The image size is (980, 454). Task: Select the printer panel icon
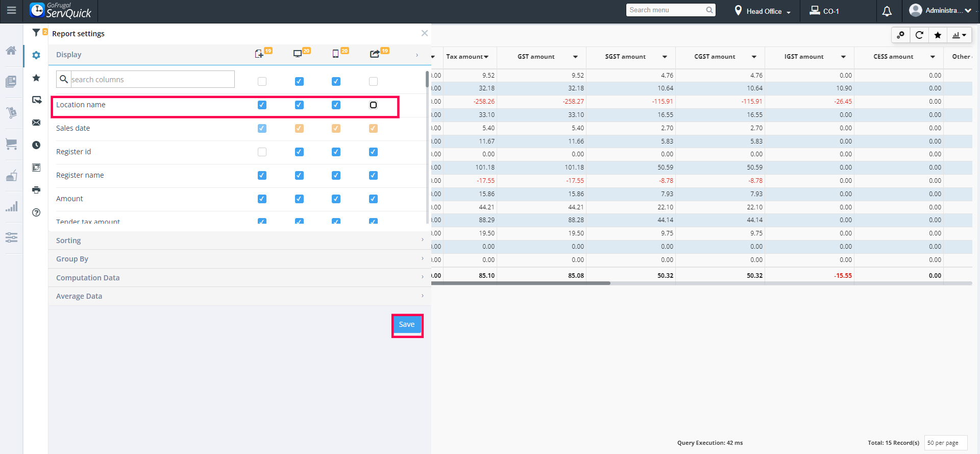[36, 190]
